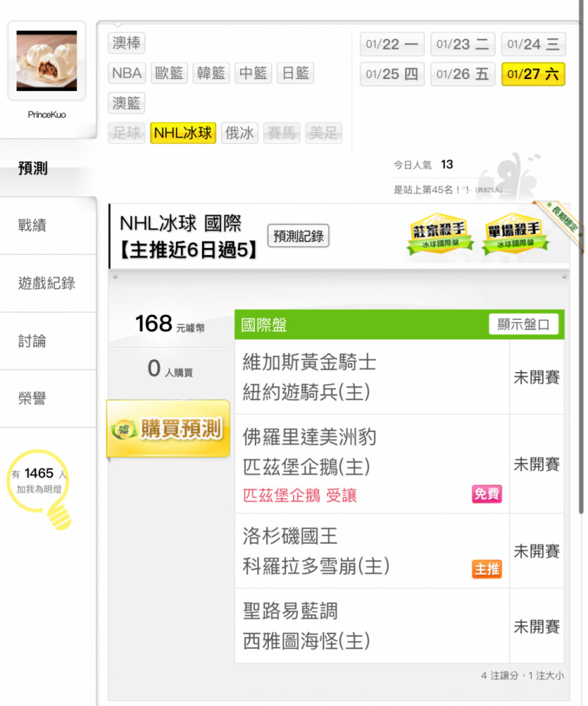Click the lightbulb follower count icon

pyautogui.click(x=39, y=488)
